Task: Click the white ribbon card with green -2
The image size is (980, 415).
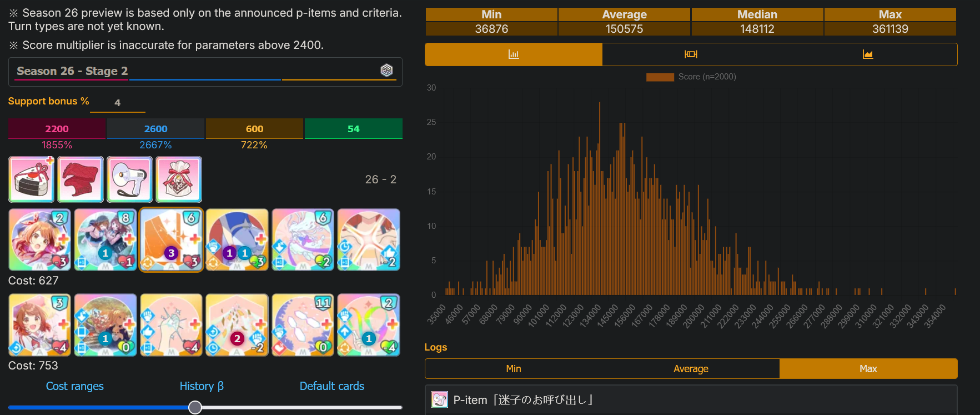Action: 303,240
